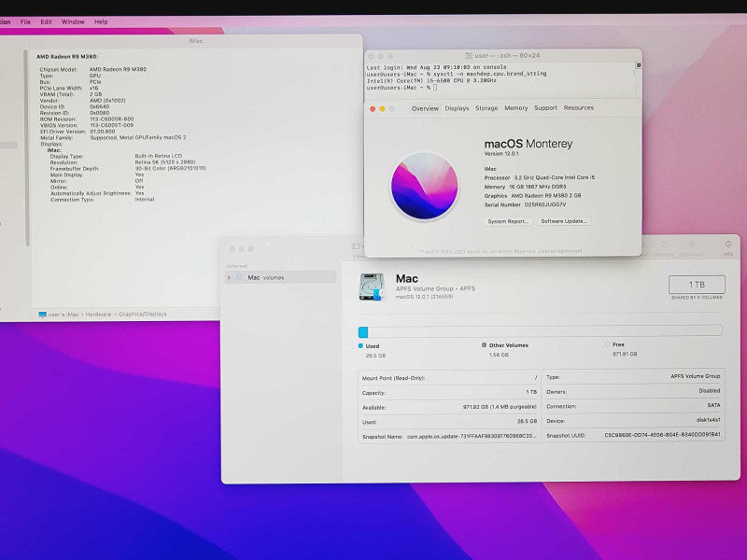Click the Graphics line AMD Radeon R9 M380 2 GB
The width and height of the screenshot is (747, 560).
coord(532,196)
